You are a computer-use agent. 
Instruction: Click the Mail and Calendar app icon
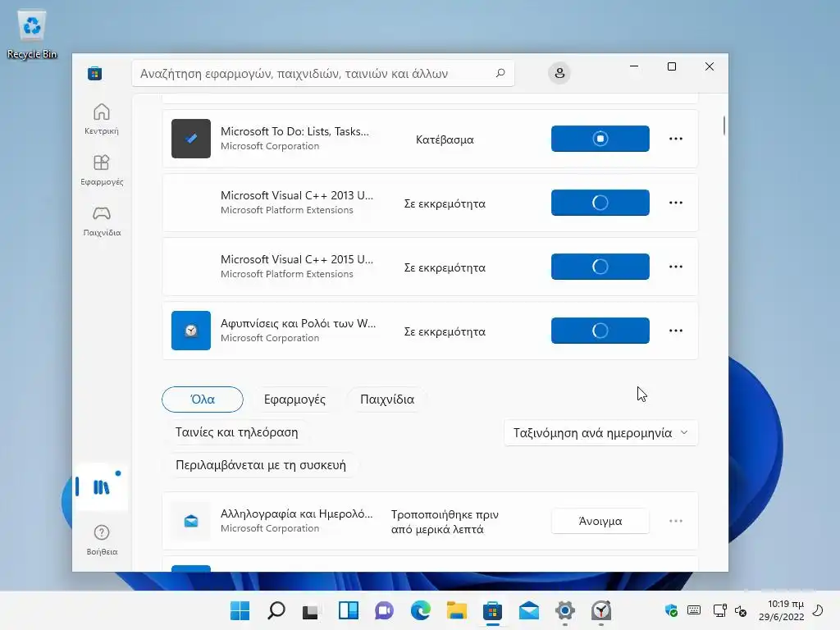click(190, 521)
